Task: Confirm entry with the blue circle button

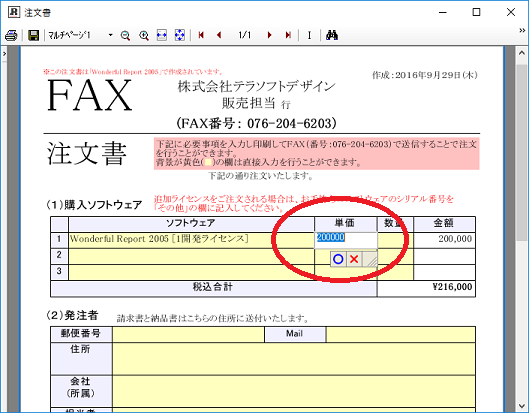Action: pos(338,259)
